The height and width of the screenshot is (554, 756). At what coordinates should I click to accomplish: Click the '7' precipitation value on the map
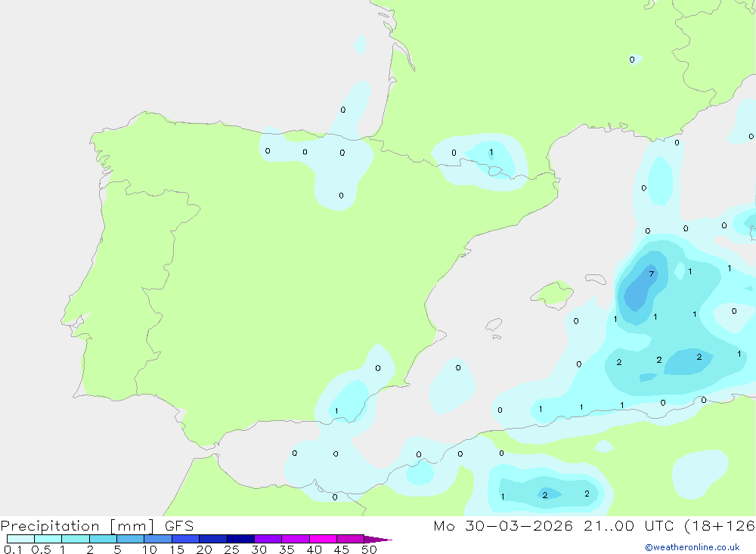(x=652, y=274)
